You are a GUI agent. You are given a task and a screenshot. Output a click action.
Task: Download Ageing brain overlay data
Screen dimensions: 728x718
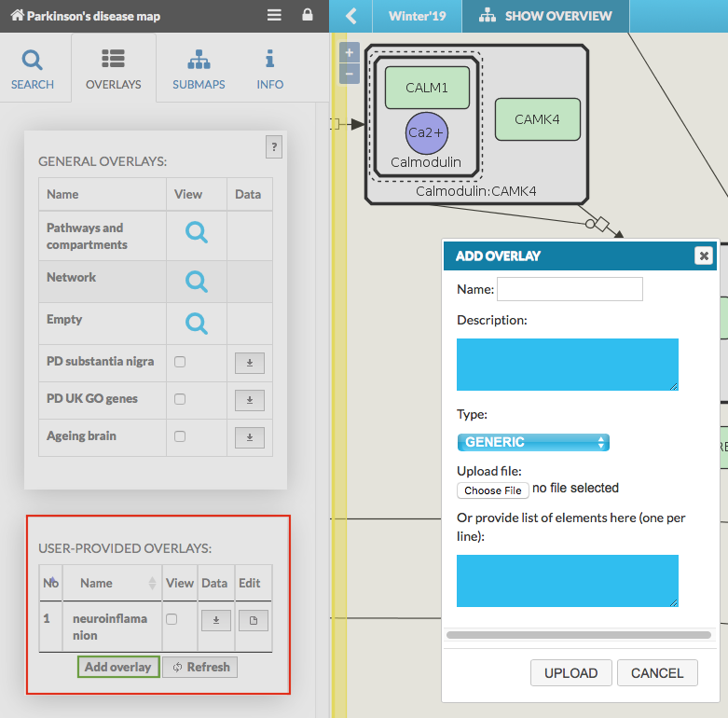pyautogui.click(x=249, y=437)
